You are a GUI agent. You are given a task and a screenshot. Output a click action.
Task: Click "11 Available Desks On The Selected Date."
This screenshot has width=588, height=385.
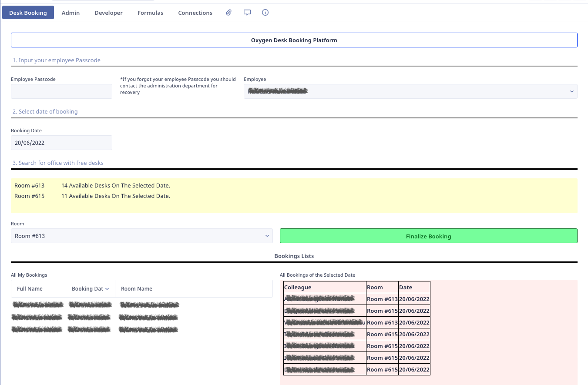pos(116,196)
